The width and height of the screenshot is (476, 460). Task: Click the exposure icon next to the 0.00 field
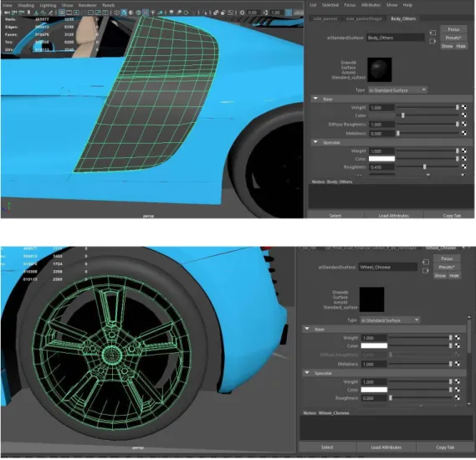242,13
